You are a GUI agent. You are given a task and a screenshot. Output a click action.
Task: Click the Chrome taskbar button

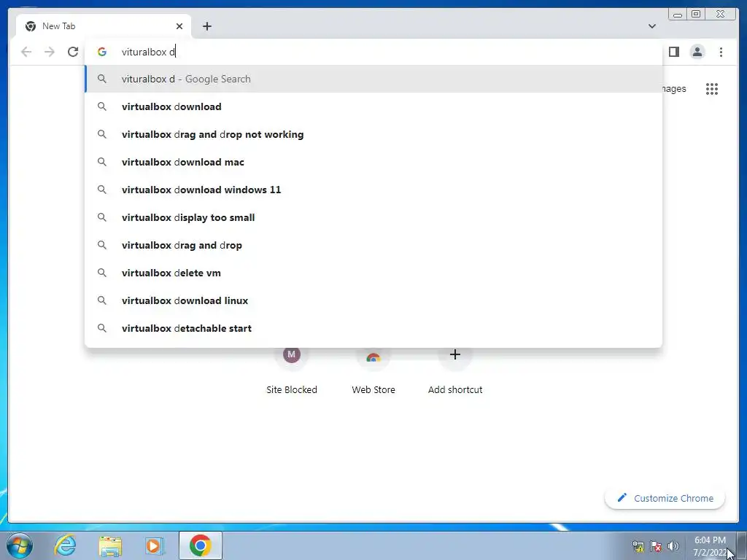click(201, 545)
